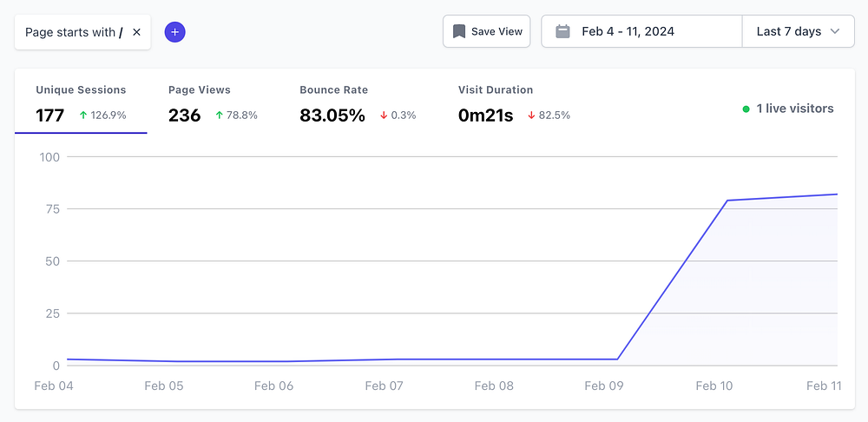Click the Feb 07 label on chart axis
This screenshot has width=868, height=422.
(385, 386)
